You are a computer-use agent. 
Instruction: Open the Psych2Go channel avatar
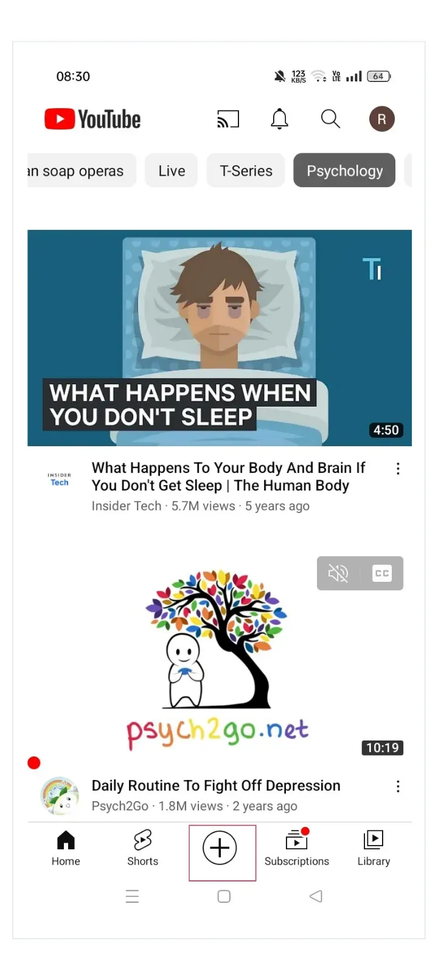[x=60, y=795]
